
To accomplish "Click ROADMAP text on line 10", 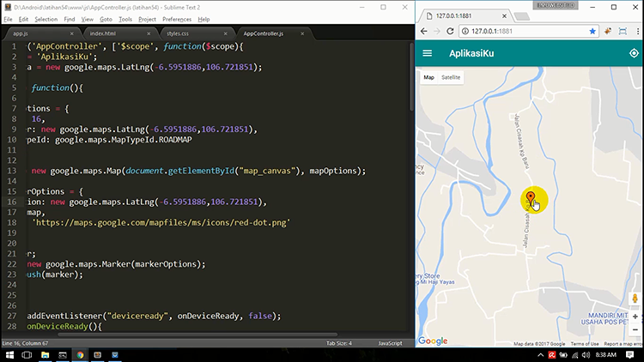I will tap(175, 140).
